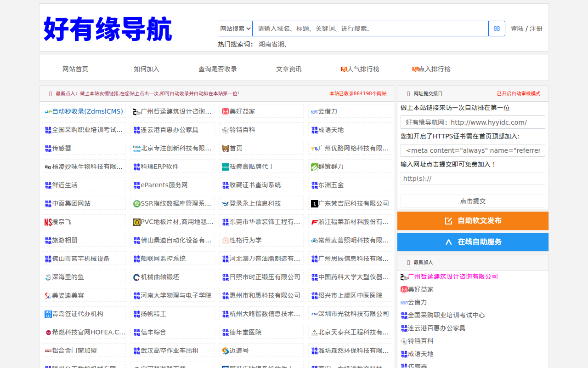Image resolution: width=588 pixels, height=368 pixels.
Task: Click the hot badge icon beside 点入排行榜
Action: coord(415,69)
